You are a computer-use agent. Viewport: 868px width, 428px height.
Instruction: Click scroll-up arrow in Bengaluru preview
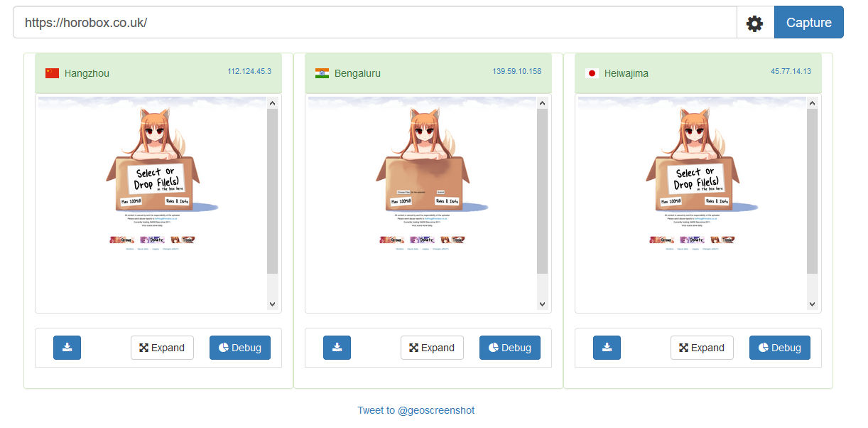tap(543, 103)
